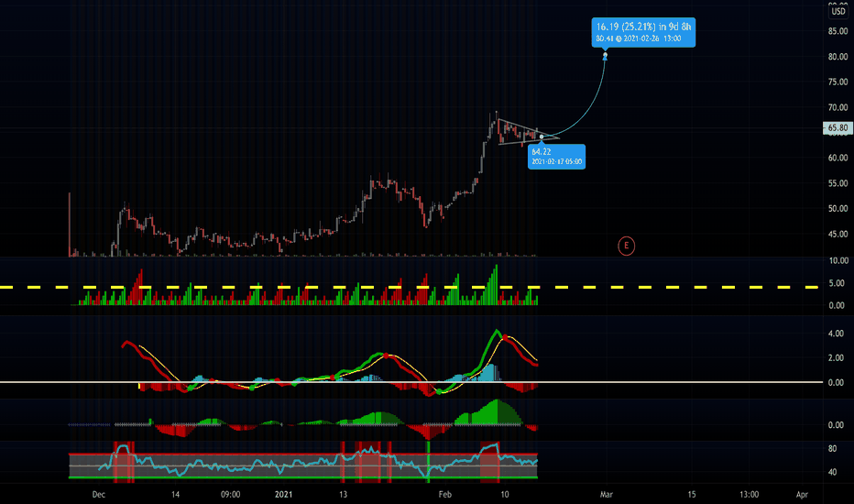Viewport: 854px width, 504px height.
Task: Click the 45.00 price axis label
Action: (x=838, y=235)
